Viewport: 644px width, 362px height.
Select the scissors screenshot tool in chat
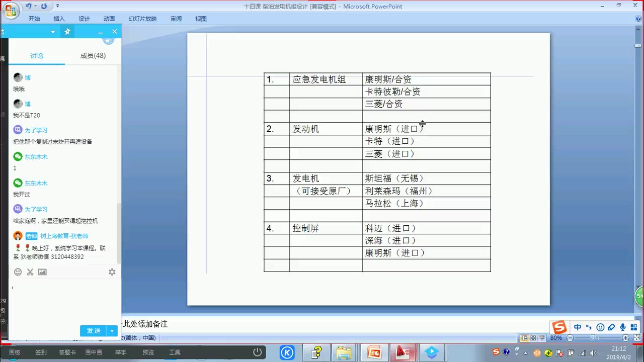[x=30, y=272]
